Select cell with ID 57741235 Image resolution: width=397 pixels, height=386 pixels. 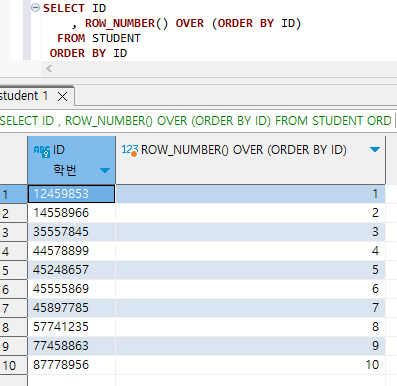click(72, 327)
